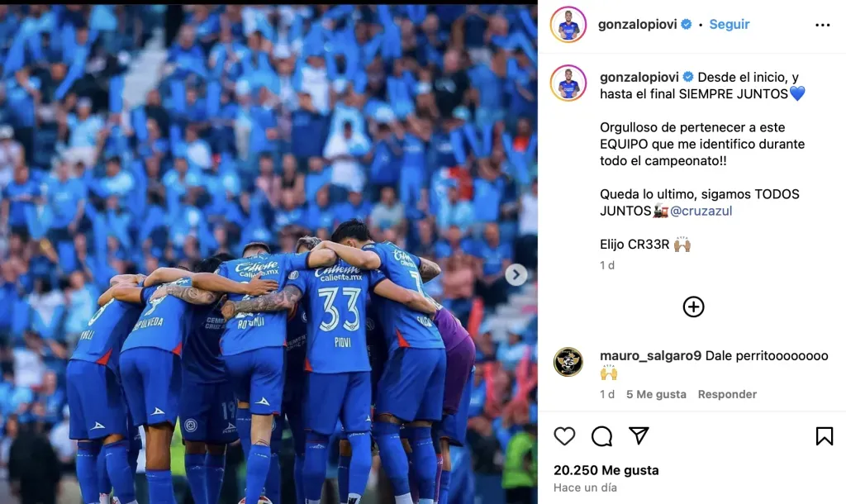The height and width of the screenshot is (504, 846).
Task: Click the gonzalopiovi avatar beside the caption
Action: click(x=568, y=83)
